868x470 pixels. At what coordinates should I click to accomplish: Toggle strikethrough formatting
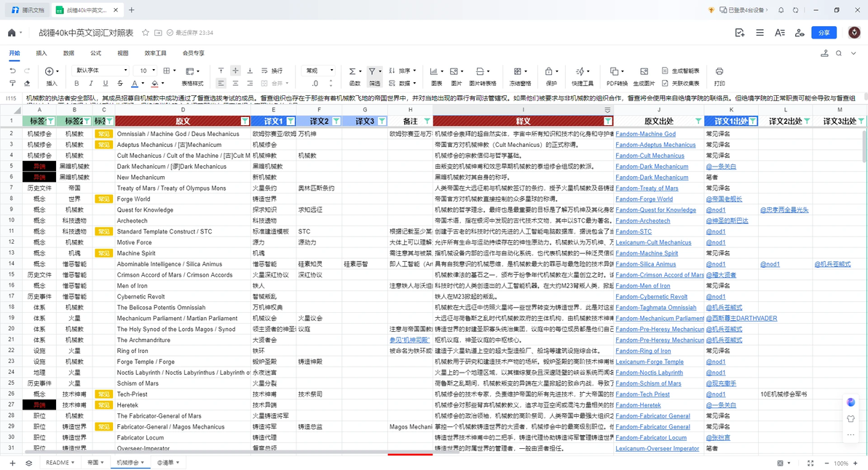[x=119, y=83]
